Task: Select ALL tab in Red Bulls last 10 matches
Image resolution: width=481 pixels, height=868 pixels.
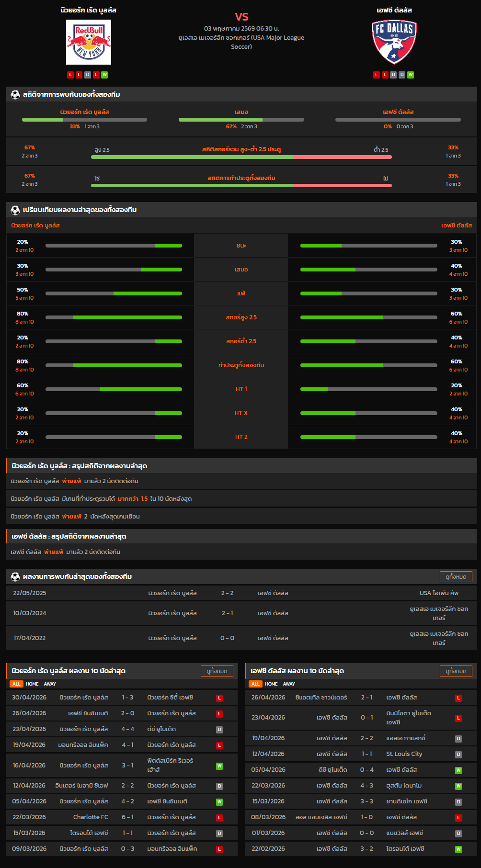Action: click(x=16, y=684)
